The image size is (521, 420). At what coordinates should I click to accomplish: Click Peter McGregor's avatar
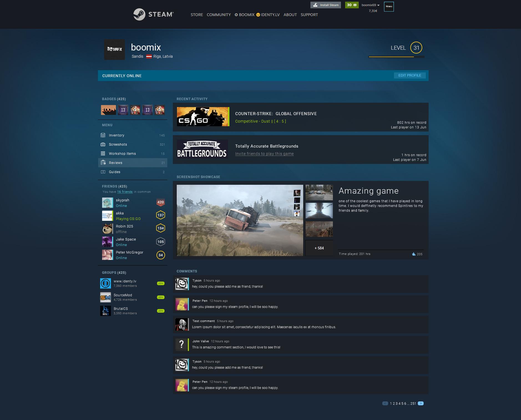click(107, 255)
